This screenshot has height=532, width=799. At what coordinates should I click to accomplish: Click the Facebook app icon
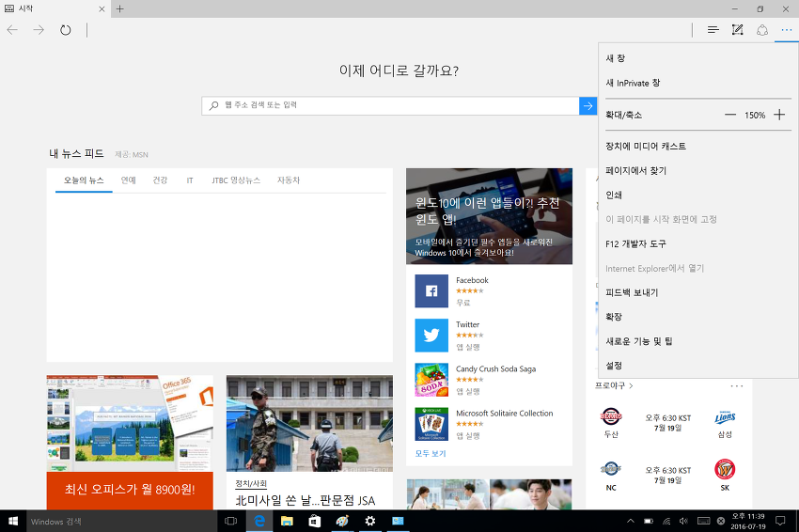[431, 291]
